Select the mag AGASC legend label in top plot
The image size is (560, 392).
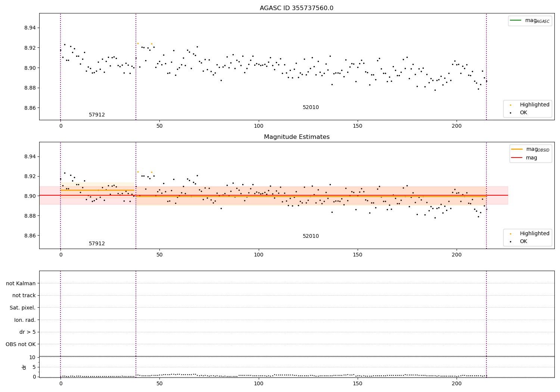[537, 21]
